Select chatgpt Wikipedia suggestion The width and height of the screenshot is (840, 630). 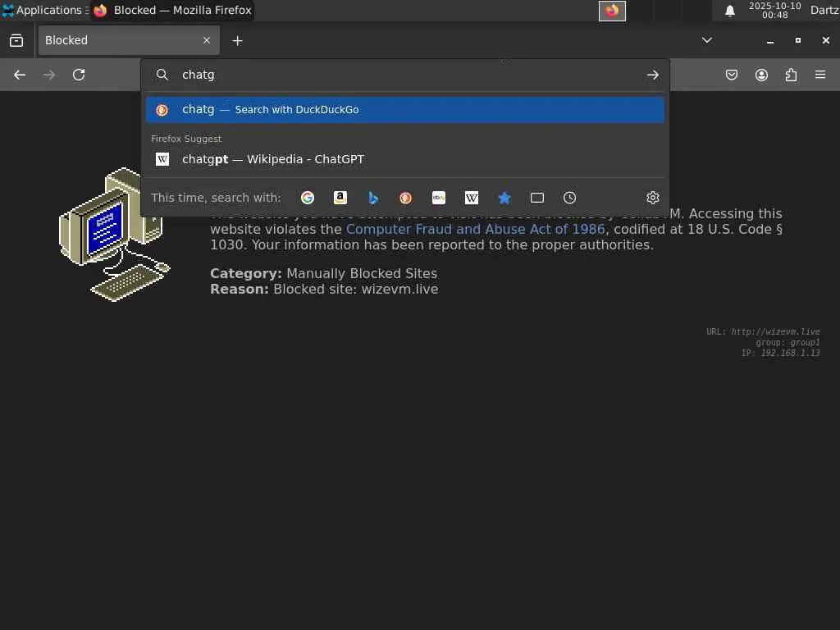(405, 159)
